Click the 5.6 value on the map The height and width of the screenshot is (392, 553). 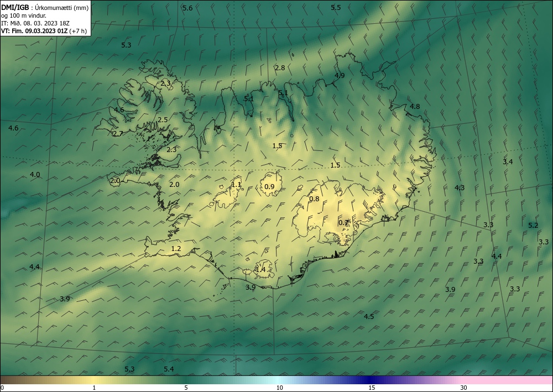click(187, 8)
